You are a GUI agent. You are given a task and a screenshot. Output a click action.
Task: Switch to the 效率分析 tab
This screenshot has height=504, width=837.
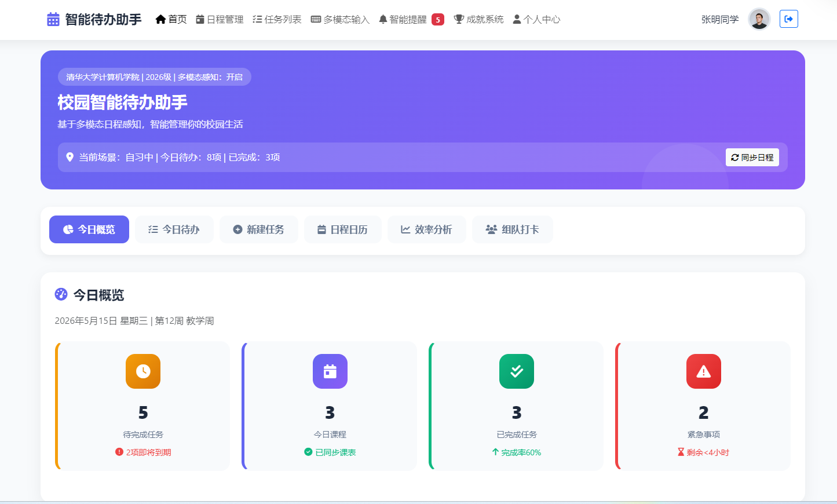tap(427, 229)
